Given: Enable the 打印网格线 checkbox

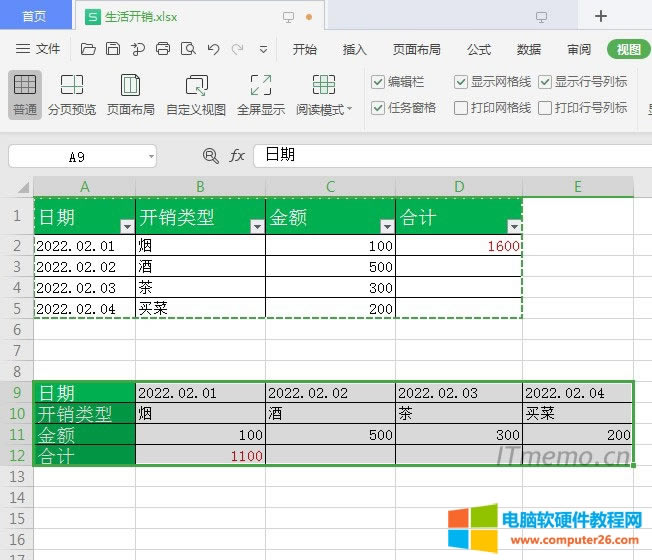Looking at the screenshot, I should coord(461,108).
